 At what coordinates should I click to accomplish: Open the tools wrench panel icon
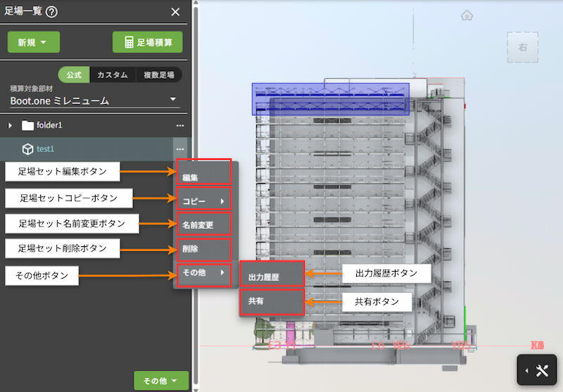pyautogui.click(x=541, y=370)
